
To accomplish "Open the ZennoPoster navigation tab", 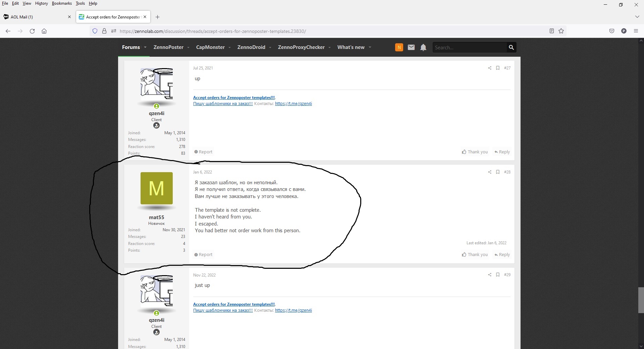I will coord(168,47).
